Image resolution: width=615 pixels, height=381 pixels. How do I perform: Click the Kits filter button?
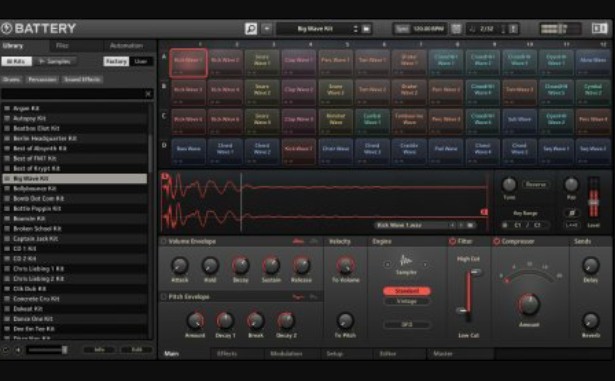[16, 61]
